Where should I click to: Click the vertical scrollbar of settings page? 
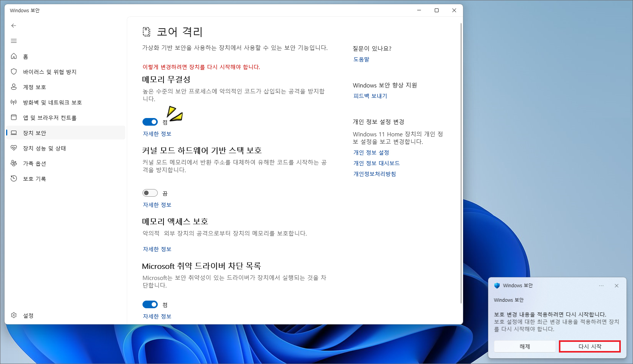tap(461, 163)
